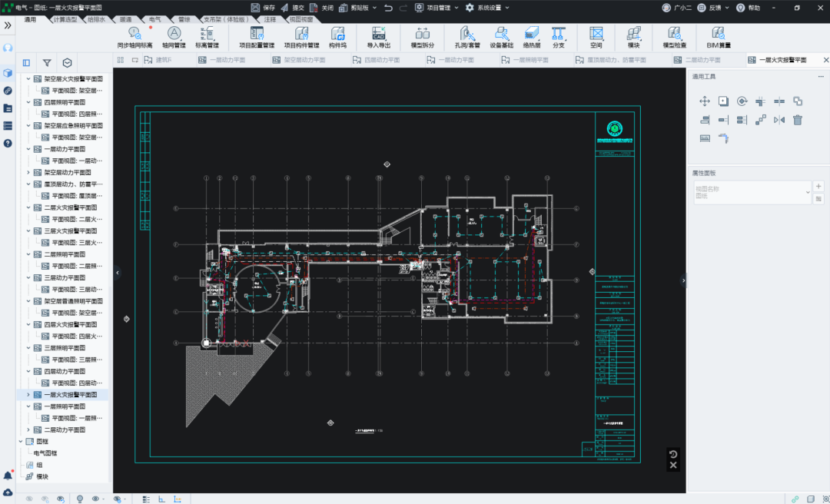The width and height of the screenshot is (830, 504).
Task: Select the 分支 branch tool
Action: tap(559, 38)
